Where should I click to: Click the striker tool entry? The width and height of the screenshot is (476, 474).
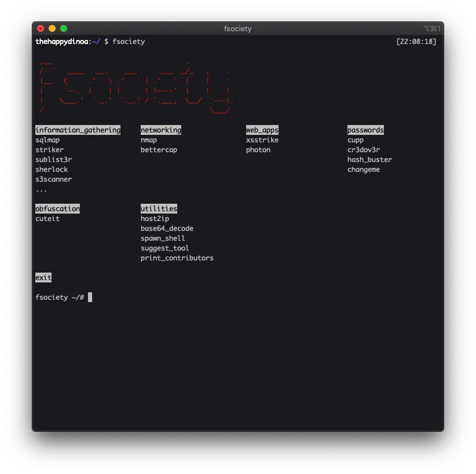(x=49, y=149)
